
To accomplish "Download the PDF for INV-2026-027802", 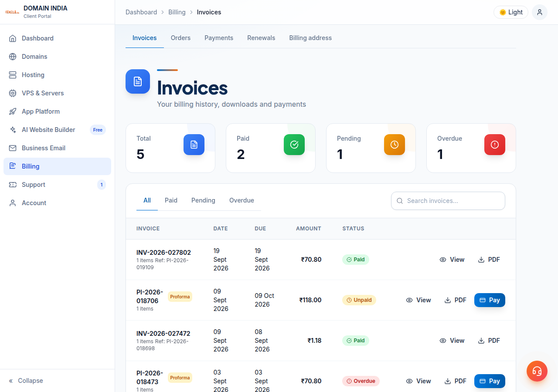I will (x=489, y=260).
